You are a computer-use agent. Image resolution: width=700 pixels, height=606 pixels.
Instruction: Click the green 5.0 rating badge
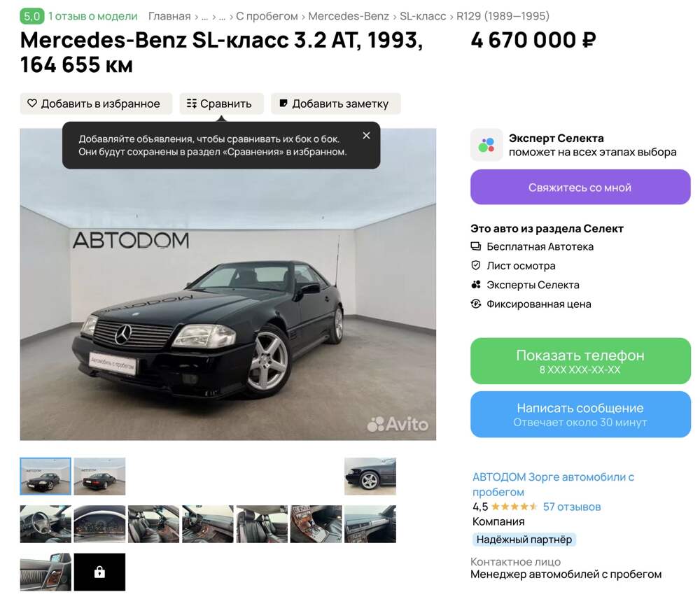point(32,16)
